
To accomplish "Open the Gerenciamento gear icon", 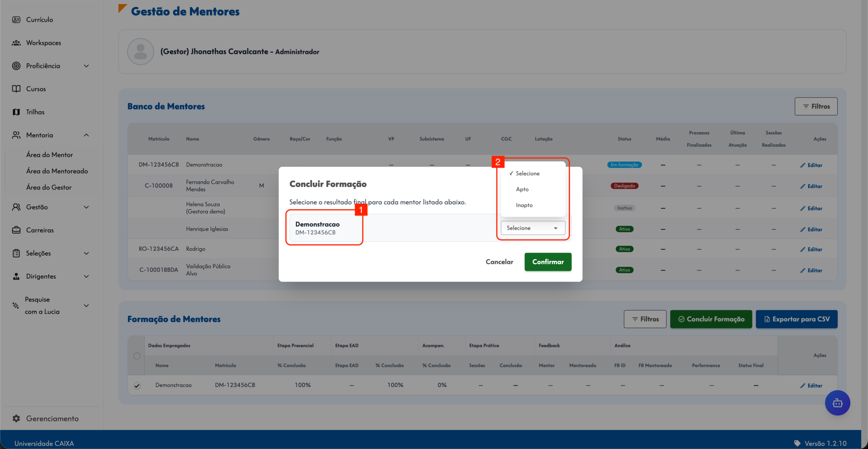I will [x=16, y=418].
